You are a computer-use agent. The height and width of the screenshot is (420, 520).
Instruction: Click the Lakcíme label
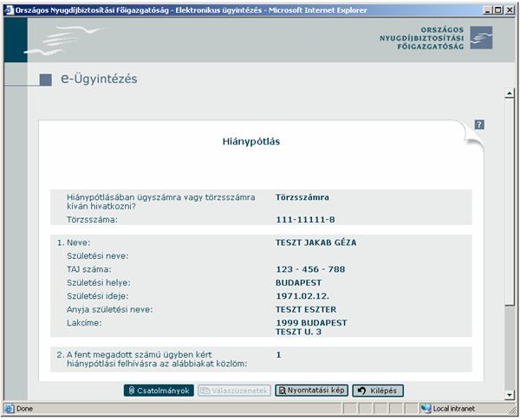coord(84,322)
